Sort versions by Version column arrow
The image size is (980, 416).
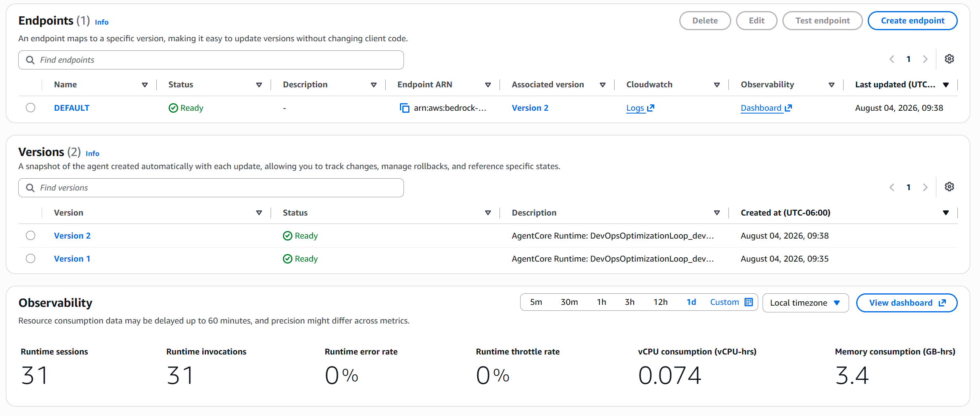click(259, 213)
